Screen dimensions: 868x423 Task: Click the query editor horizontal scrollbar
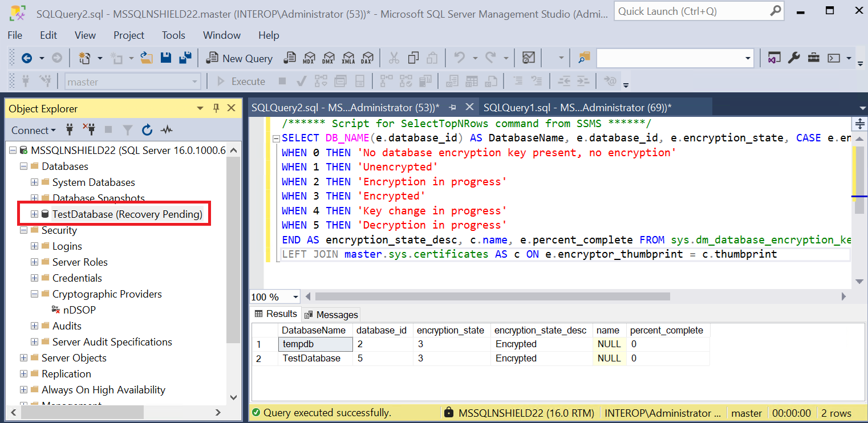click(x=492, y=296)
